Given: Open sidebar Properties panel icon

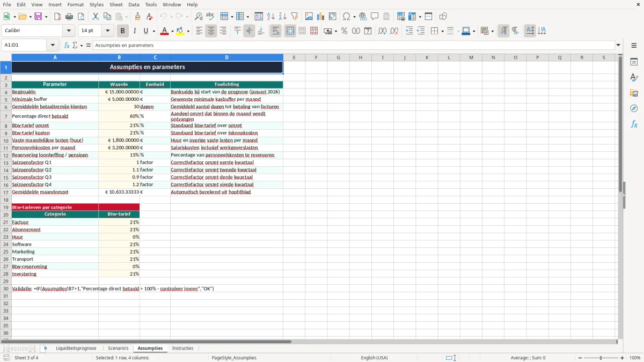Looking at the screenshot, I should pyautogui.click(x=634, y=62).
